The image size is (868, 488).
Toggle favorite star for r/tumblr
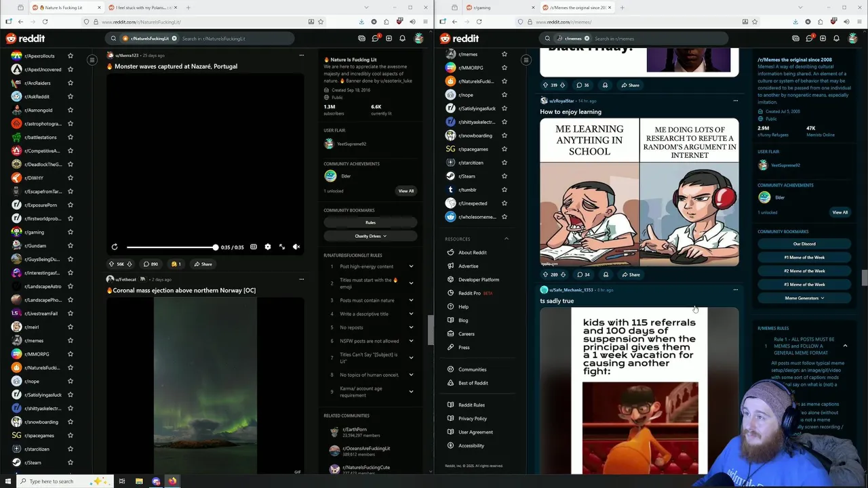point(504,190)
